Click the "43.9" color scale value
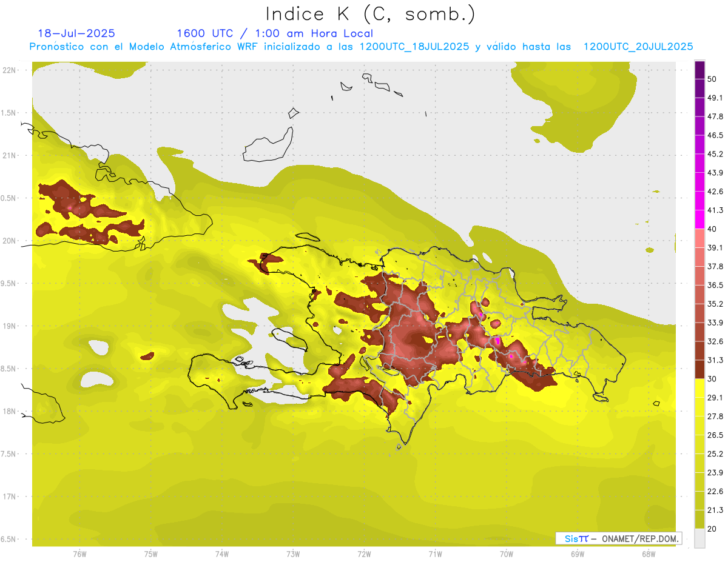The height and width of the screenshot is (562, 728). [x=715, y=173]
